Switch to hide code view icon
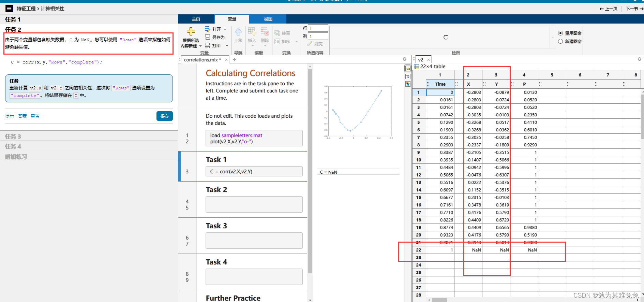Screen dimensions: 644x302 [x=408, y=84]
